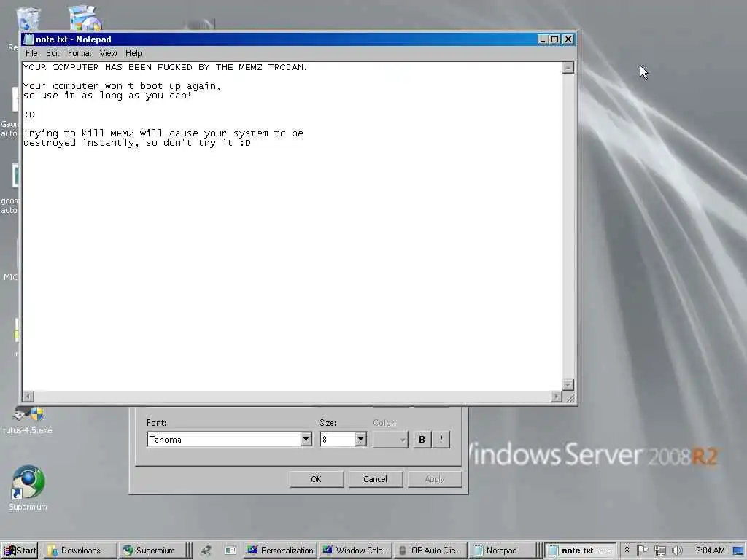The width and height of the screenshot is (747, 560).
Task: Minimize the note.txt Notepad window
Action: click(x=542, y=39)
